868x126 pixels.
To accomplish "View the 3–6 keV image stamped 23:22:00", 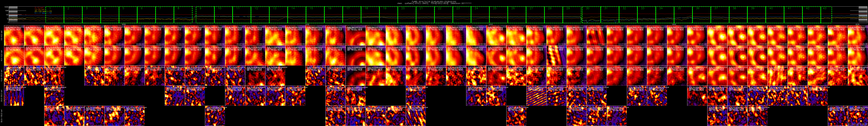I will pyautogui.click(x=717, y=36).
